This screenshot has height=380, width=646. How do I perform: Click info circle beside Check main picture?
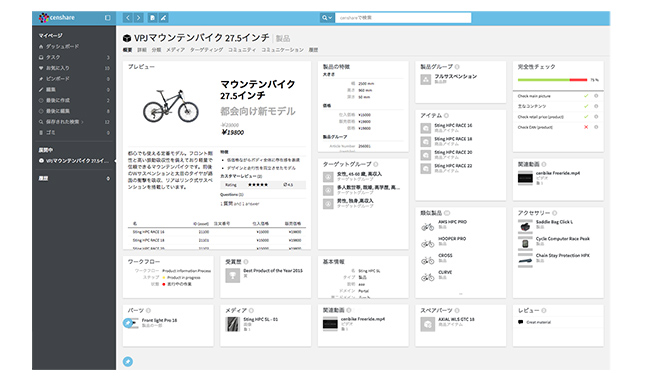[596, 96]
